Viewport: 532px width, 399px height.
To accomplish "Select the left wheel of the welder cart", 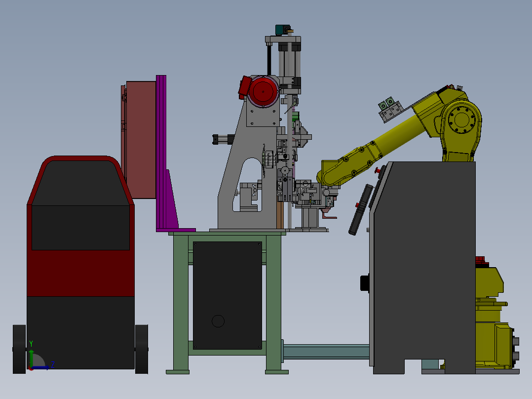I will click(19, 350).
